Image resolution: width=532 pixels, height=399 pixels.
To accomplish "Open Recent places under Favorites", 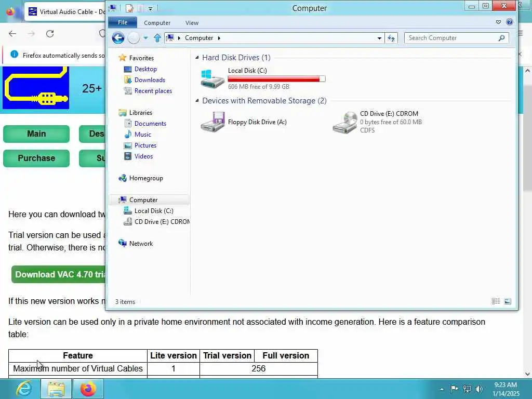I will click(153, 90).
